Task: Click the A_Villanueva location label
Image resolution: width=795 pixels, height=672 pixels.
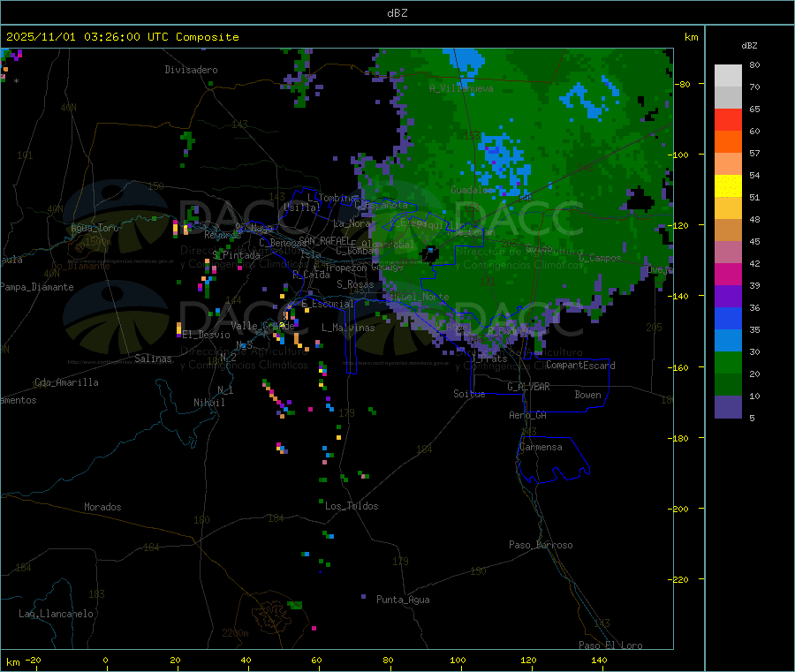Action: point(461,88)
